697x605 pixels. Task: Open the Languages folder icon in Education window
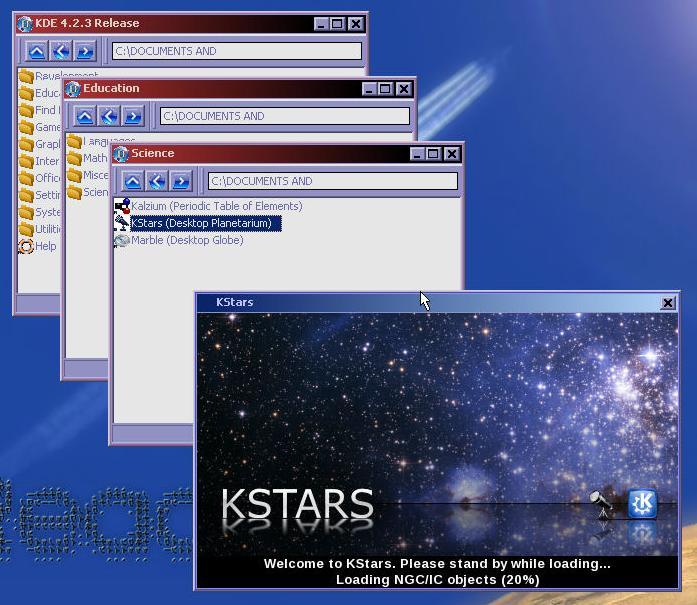[x=74, y=141]
